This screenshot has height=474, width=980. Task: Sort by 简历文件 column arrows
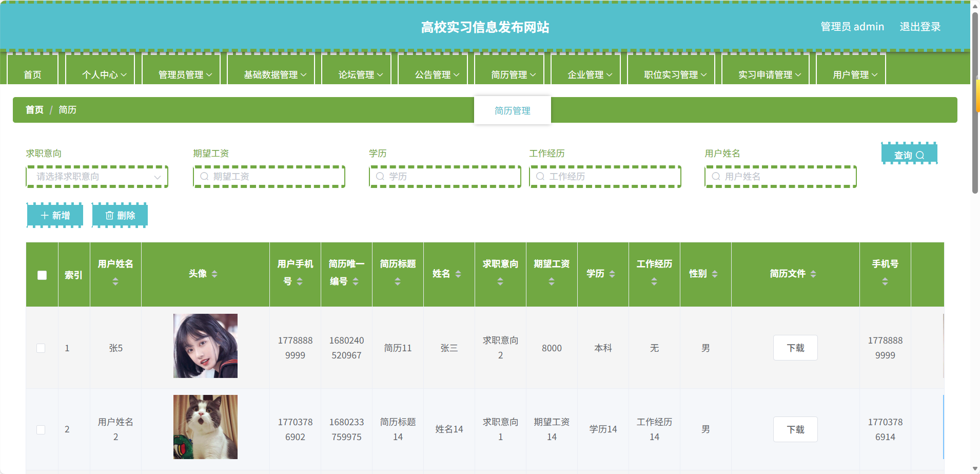click(813, 274)
